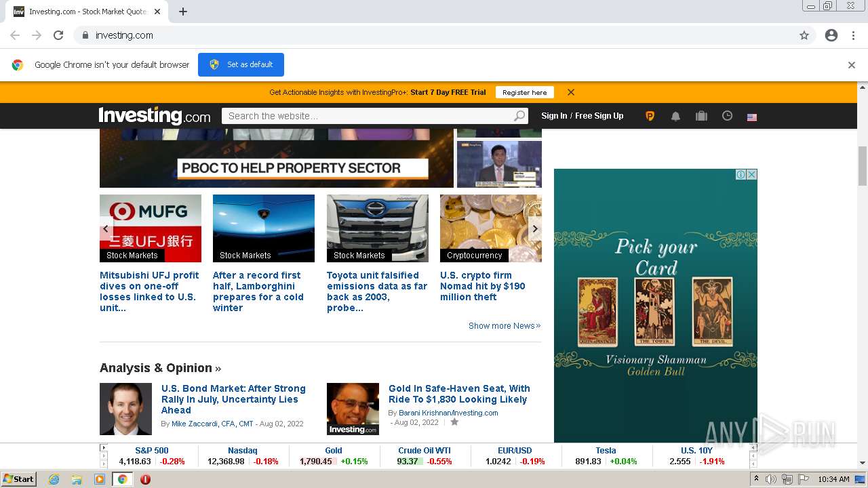Open the small anchor video thumbnail
Screen dimensions: 868x488
[x=499, y=164]
